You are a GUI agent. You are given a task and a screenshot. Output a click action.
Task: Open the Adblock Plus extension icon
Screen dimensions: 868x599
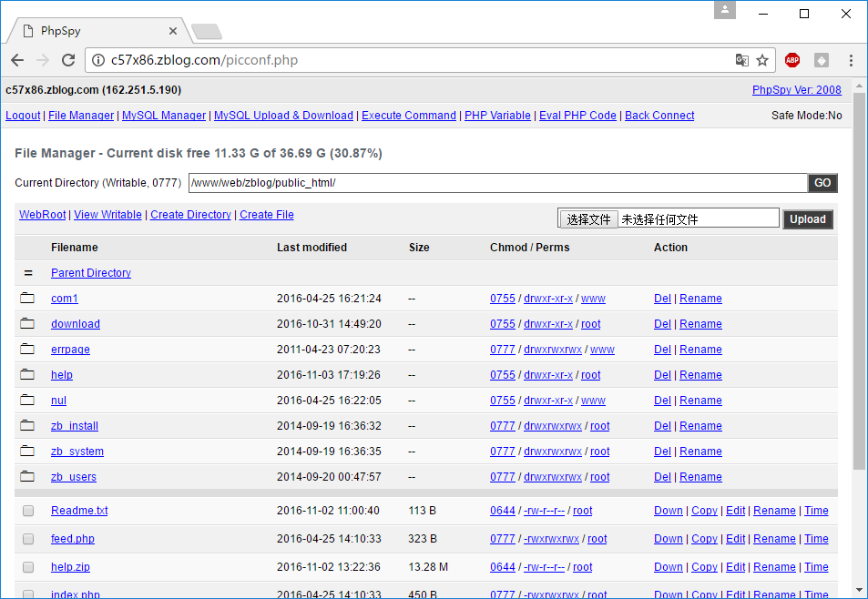coord(792,60)
